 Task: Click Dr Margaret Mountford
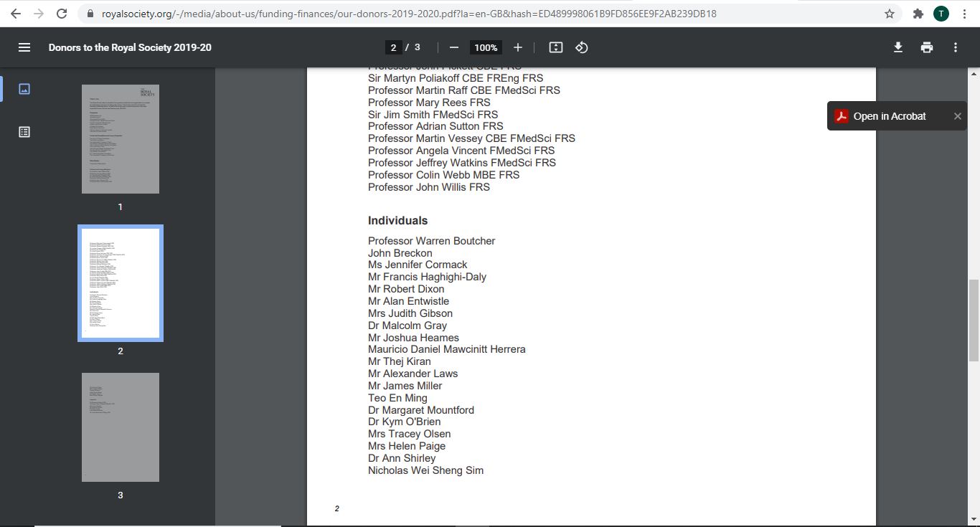[x=421, y=410]
